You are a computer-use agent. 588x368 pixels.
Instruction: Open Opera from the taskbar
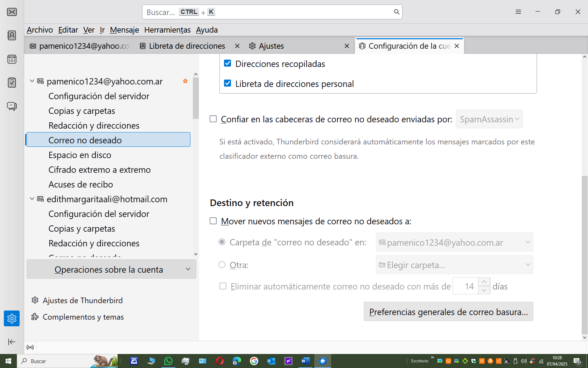click(x=220, y=361)
